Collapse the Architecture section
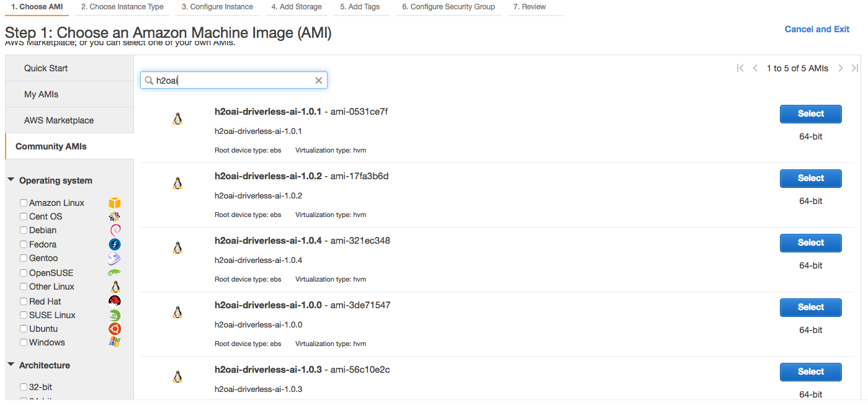The width and height of the screenshot is (868, 405). click(x=10, y=365)
